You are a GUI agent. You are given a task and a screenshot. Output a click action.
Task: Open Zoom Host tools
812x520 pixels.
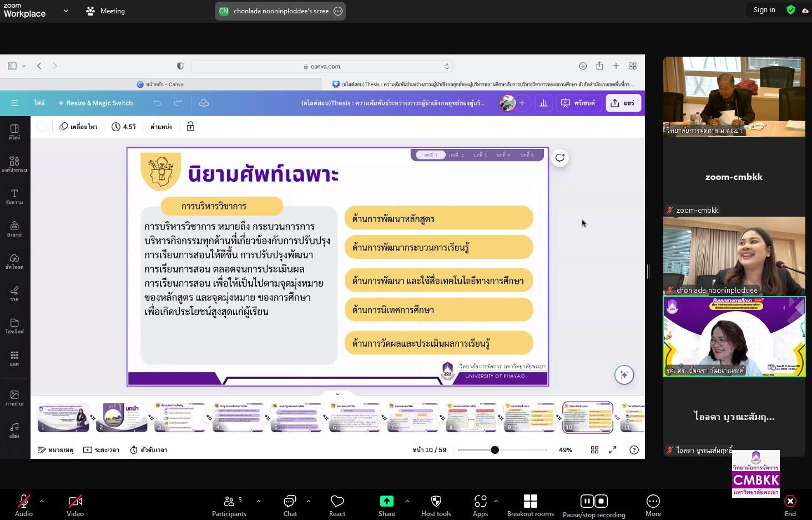pos(436,506)
